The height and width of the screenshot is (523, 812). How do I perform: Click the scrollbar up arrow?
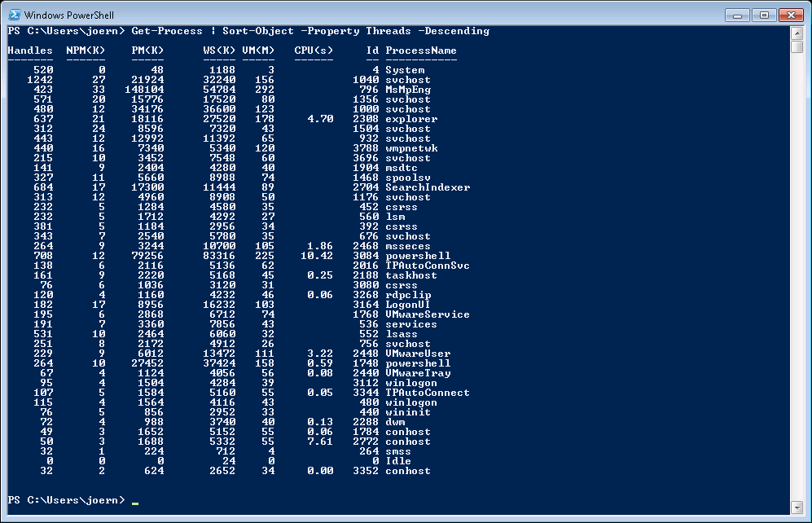coord(797,34)
